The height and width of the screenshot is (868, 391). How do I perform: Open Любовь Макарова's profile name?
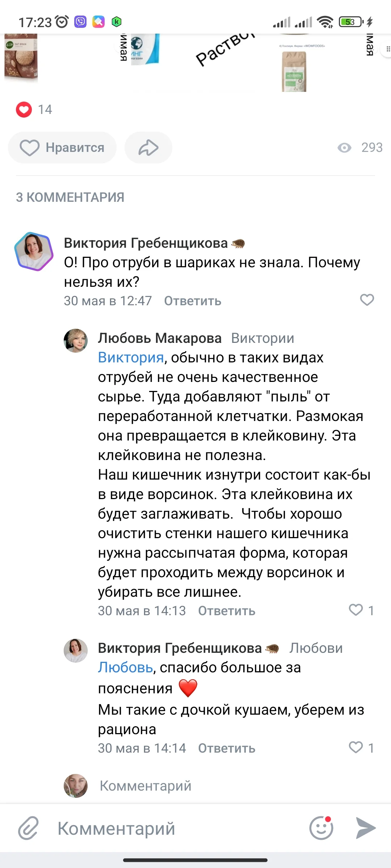(160, 338)
